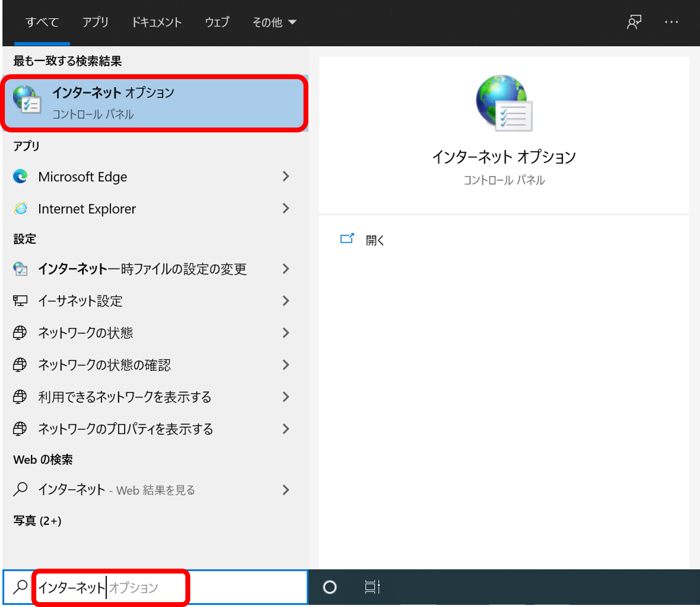Click globe icon beside ネットワークの状態
Viewport: 700px width, 607px height.
(x=20, y=333)
